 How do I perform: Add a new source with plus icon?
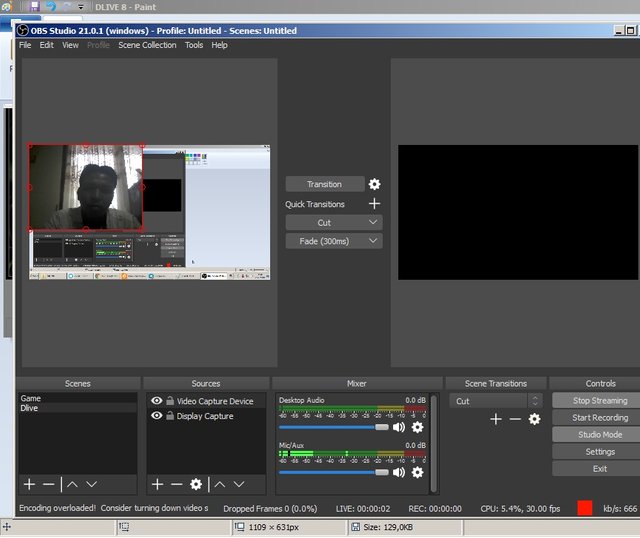click(x=158, y=485)
